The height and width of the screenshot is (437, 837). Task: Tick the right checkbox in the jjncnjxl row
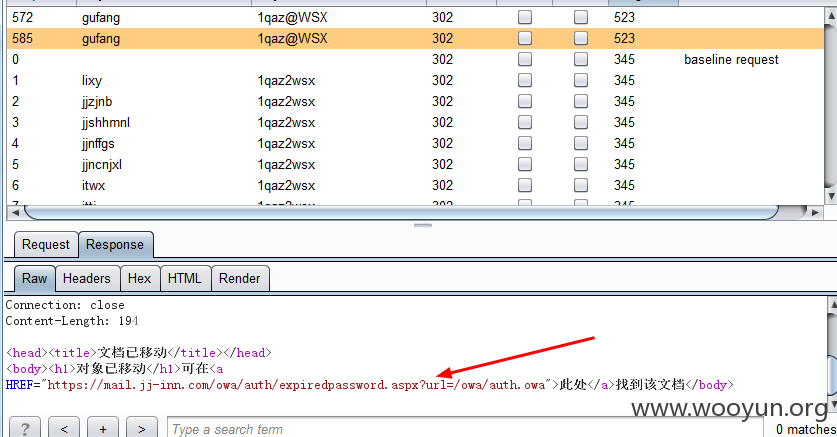point(581,164)
